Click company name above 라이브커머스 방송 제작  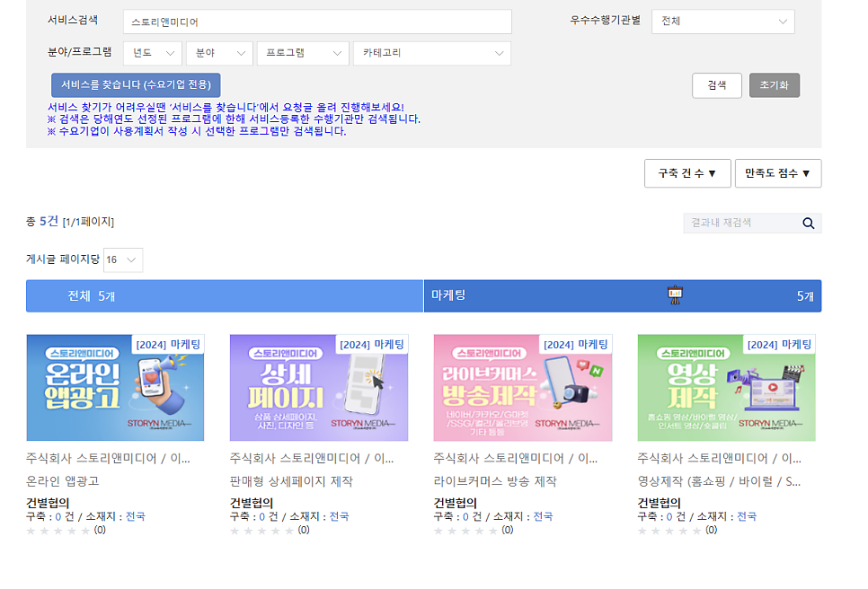516,459
